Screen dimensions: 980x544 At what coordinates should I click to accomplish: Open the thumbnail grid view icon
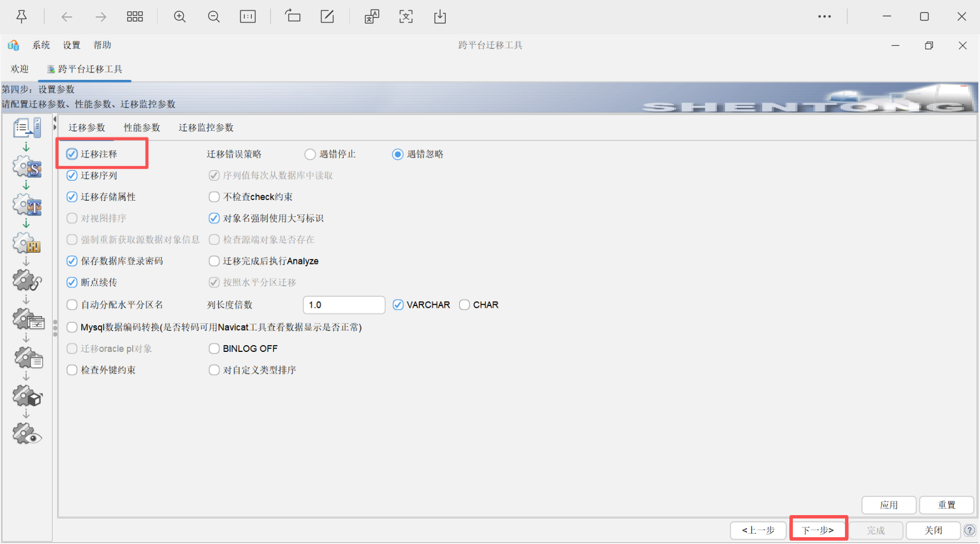pyautogui.click(x=135, y=17)
